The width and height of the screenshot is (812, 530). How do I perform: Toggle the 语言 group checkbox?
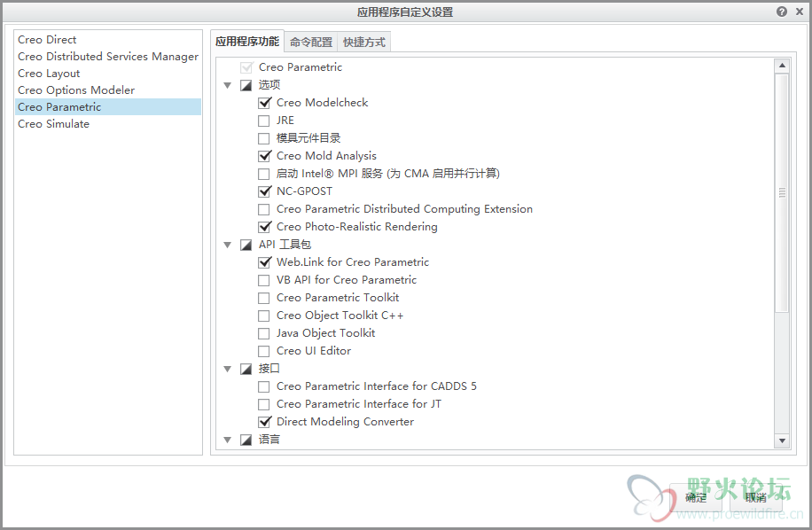(x=246, y=440)
